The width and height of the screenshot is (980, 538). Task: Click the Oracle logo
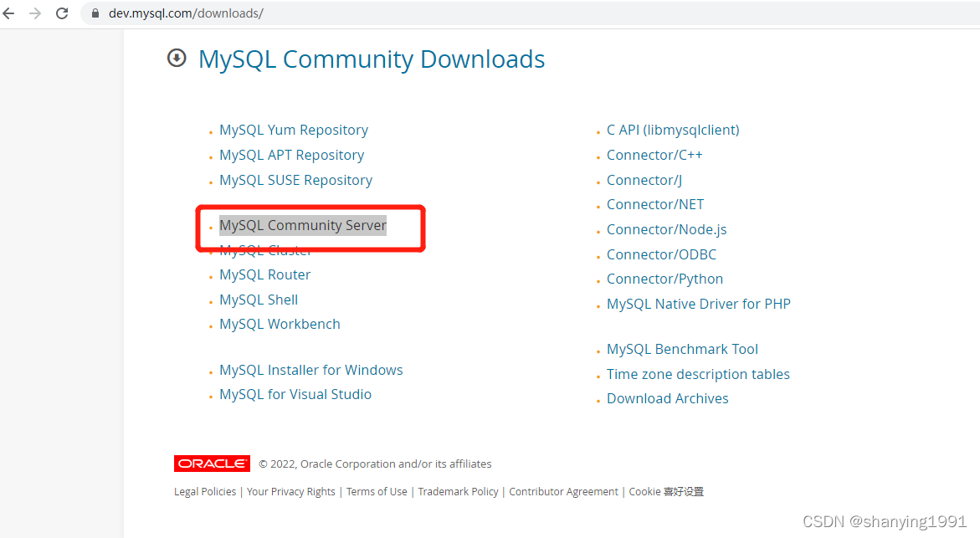tap(212, 463)
